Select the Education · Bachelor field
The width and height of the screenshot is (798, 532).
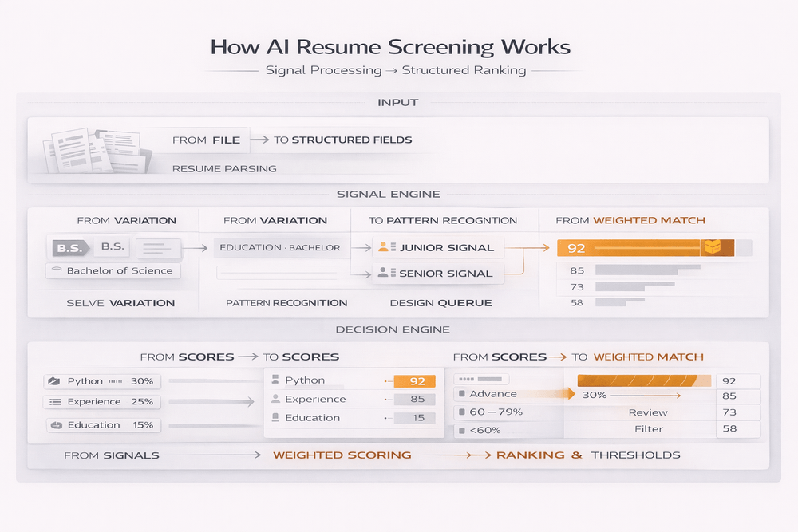tap(279, 248)
